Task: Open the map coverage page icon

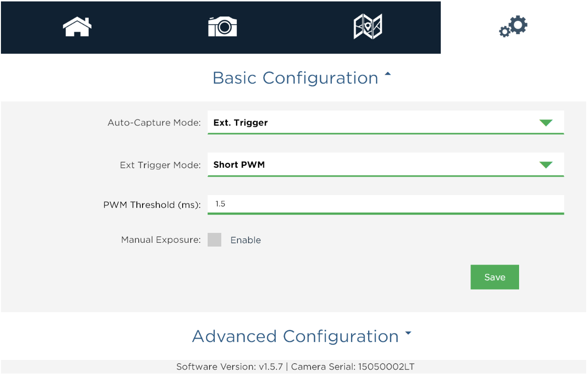Action: click(x=368, y=26)
